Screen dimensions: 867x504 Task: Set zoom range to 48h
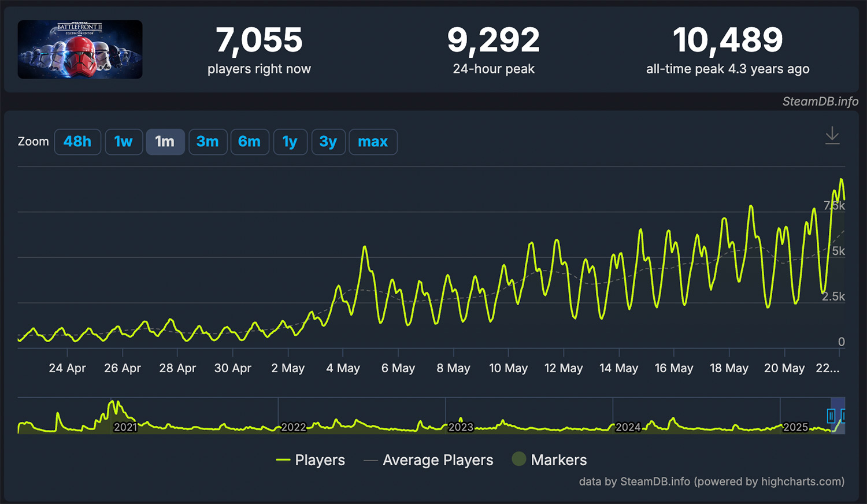(x=77, y=142)
